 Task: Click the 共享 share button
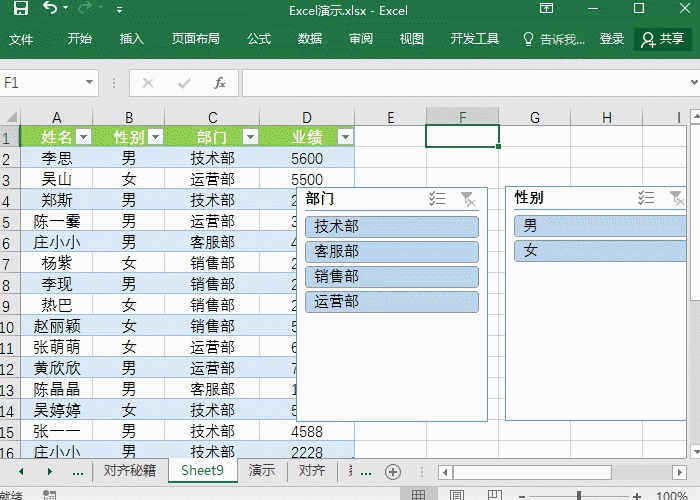[663, 39]
